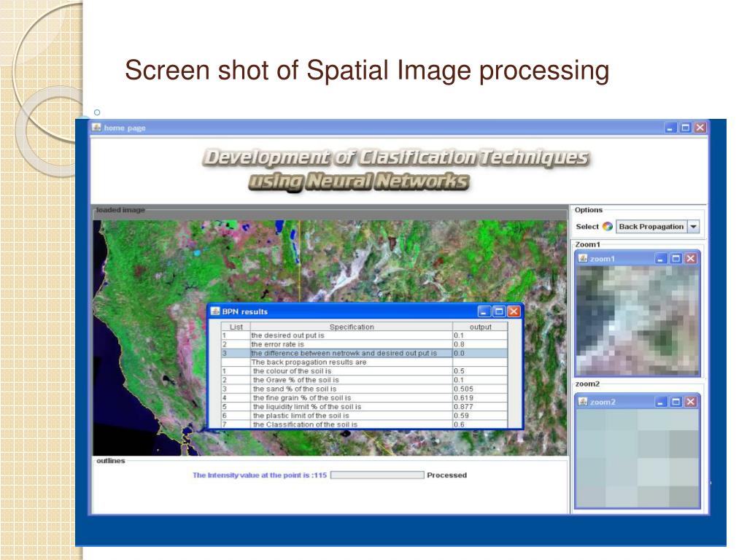Click output cell value 0.8
The height and width of the screenshot is (560, 747).
(x=480, y=344)
